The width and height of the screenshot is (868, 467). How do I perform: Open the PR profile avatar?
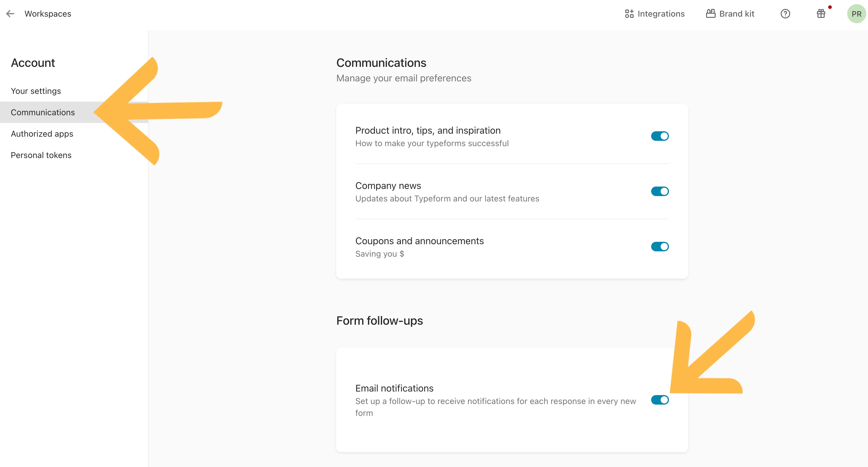pos(856,14)
